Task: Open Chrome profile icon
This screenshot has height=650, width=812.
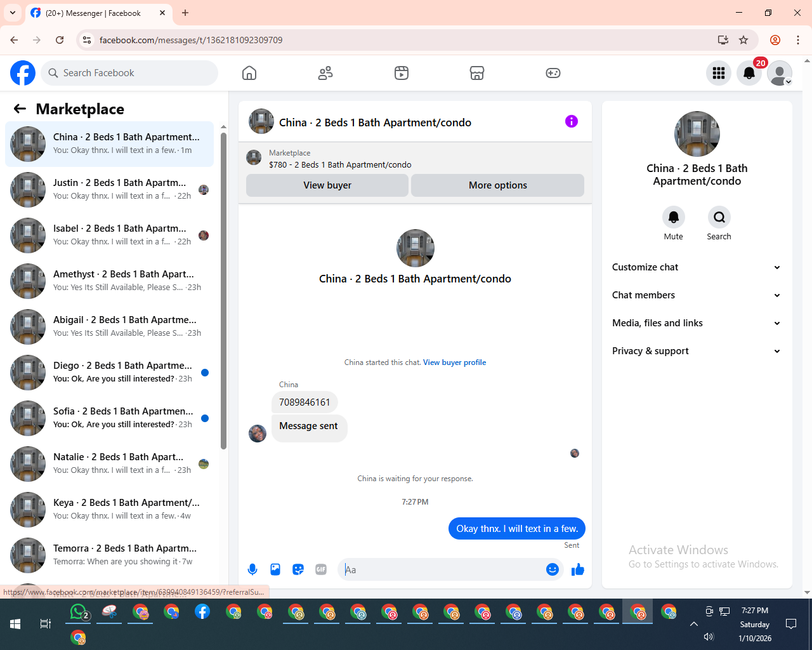Action: (x=775, y=40)
